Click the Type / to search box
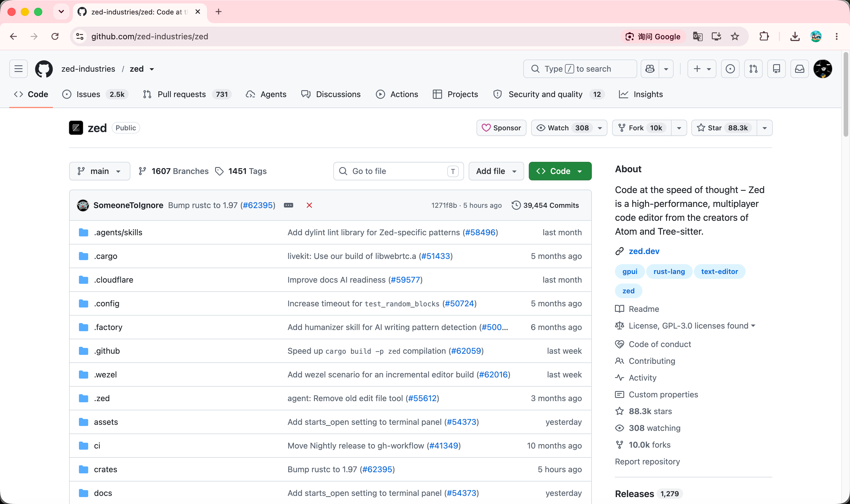The width and height of the screenshot is (850, 504). click(x=580, y=69)
